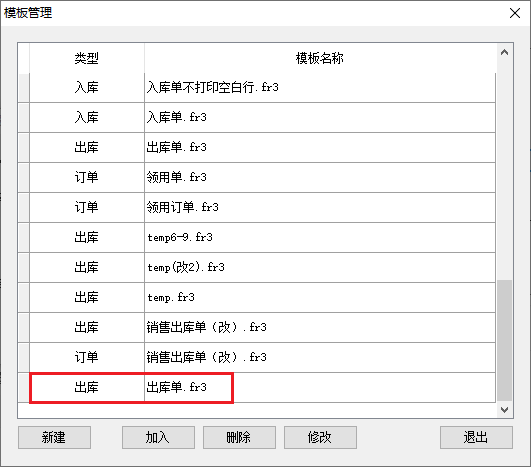Select the temp.fr3 template row
The height and width of the screenshot is (467, 531).
point(262,297)
